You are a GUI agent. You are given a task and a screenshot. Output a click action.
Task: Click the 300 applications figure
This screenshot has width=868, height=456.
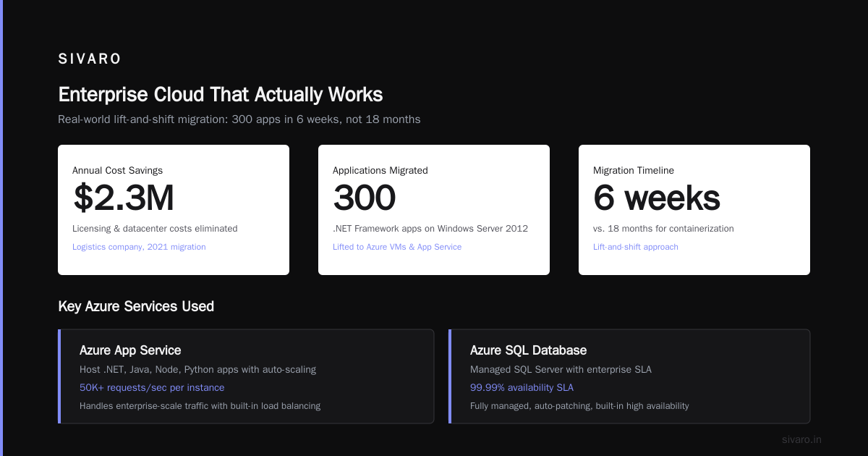(x=365, y=198)
